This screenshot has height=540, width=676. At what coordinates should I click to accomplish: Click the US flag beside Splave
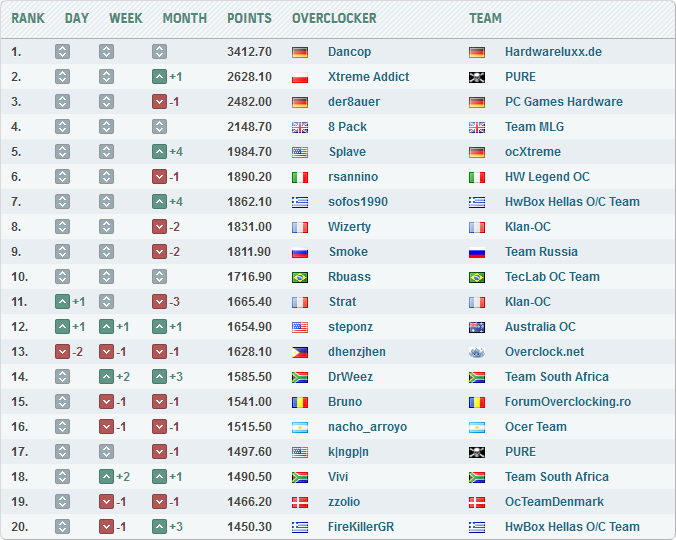[300, 153]
